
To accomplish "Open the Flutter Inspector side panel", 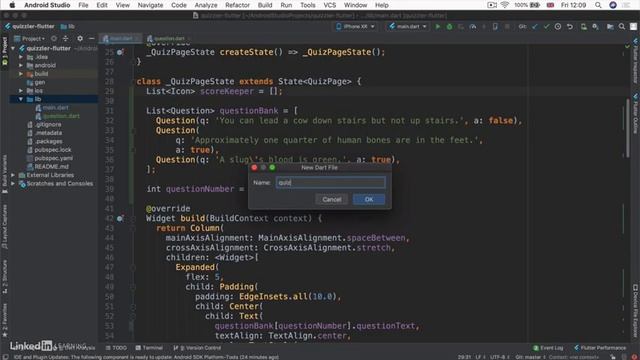I will coord(636,61).
